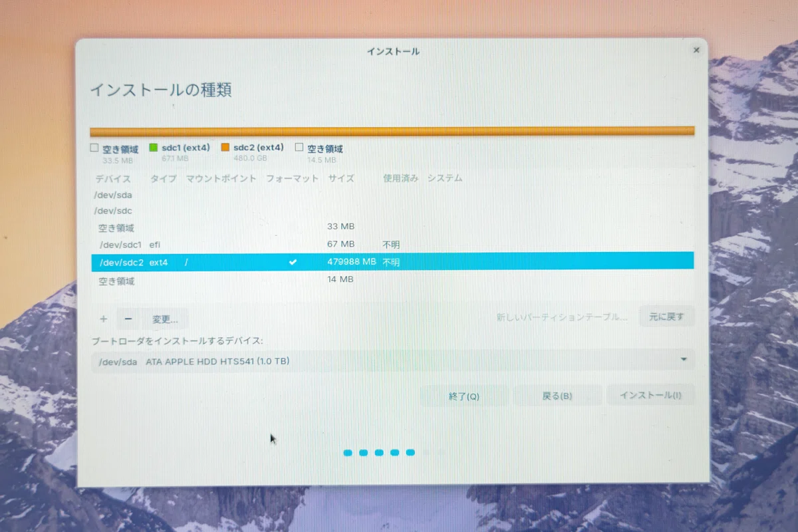Select the 14 MB 空き領域 row
The width and height of the screenshot is (798, 532).
392,280
